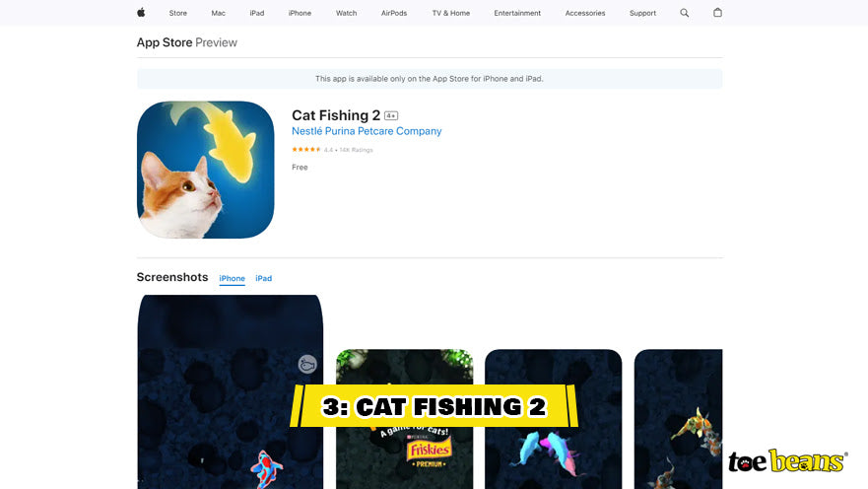868x489 pixels.
Task: Click the Cat Fishing 2 app icon
Action: [205, 170]
